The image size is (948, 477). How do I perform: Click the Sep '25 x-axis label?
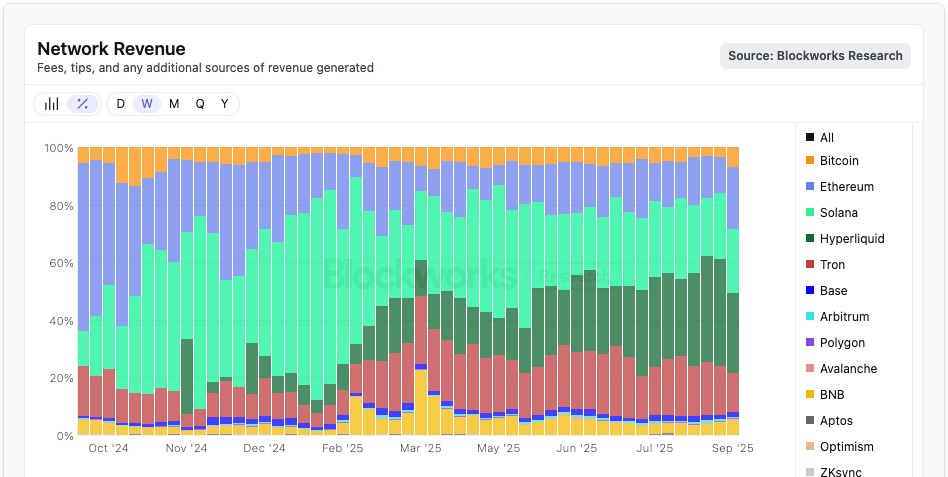pyautogui.click(x=732, y=449)
